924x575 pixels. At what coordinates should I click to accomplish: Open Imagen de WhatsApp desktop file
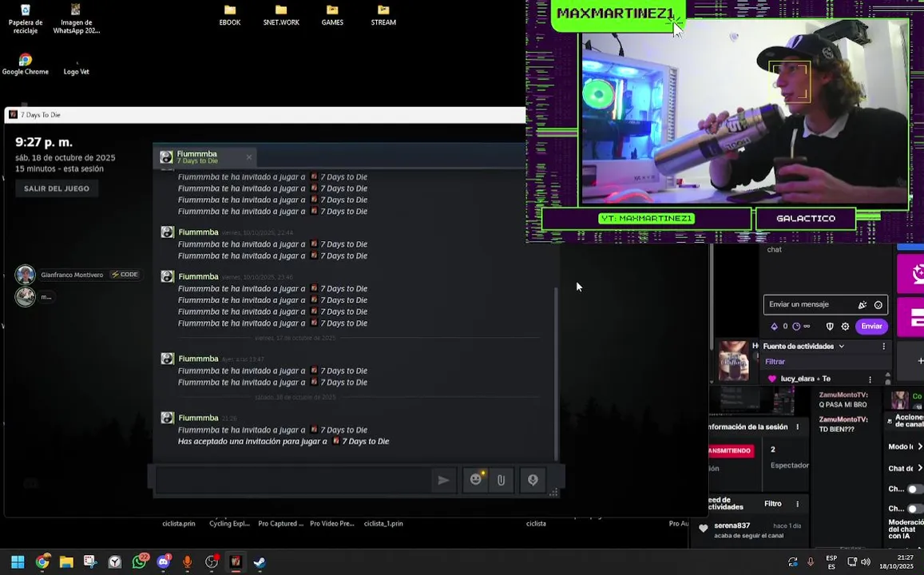tap(76, 18)
